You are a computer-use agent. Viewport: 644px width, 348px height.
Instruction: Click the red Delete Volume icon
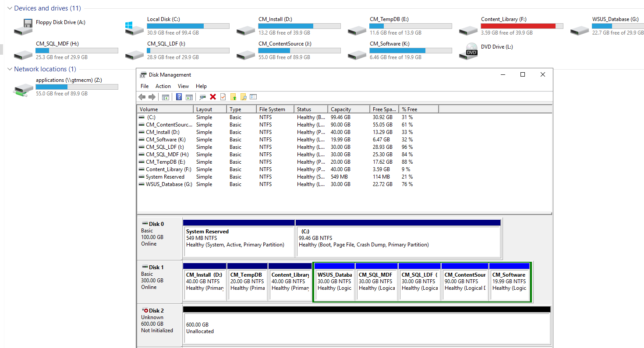coord(213,97)
